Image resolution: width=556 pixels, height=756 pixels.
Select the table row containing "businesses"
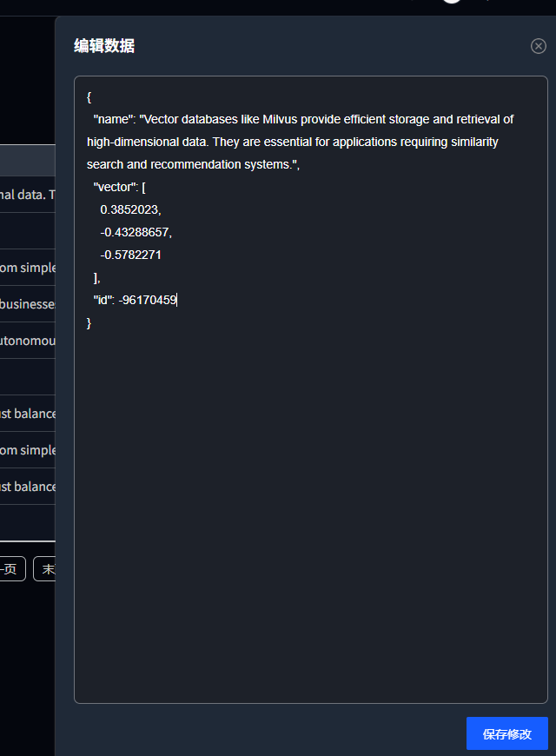pyautogui.click(x=27, y=304)
